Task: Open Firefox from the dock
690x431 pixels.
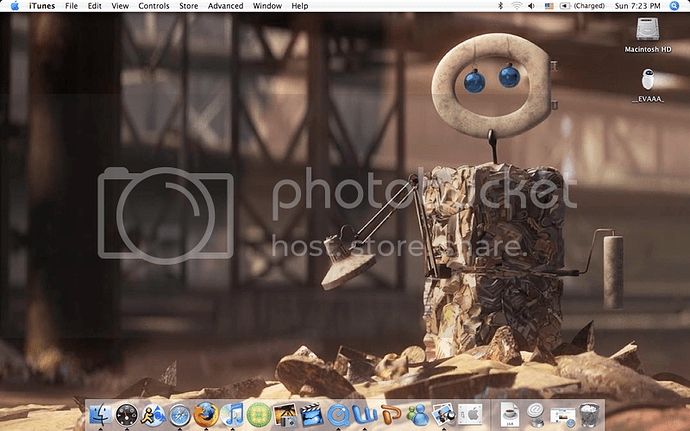Action: click(207, 413)
